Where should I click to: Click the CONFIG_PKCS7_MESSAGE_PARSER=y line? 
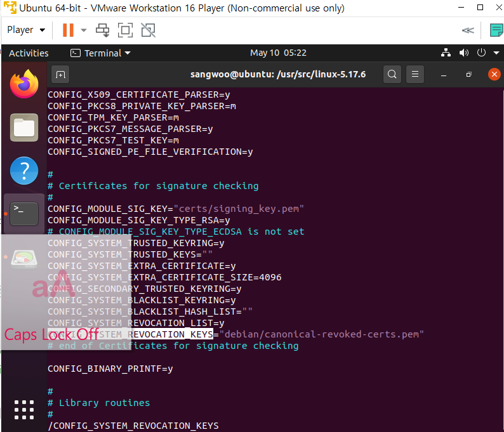130,129
